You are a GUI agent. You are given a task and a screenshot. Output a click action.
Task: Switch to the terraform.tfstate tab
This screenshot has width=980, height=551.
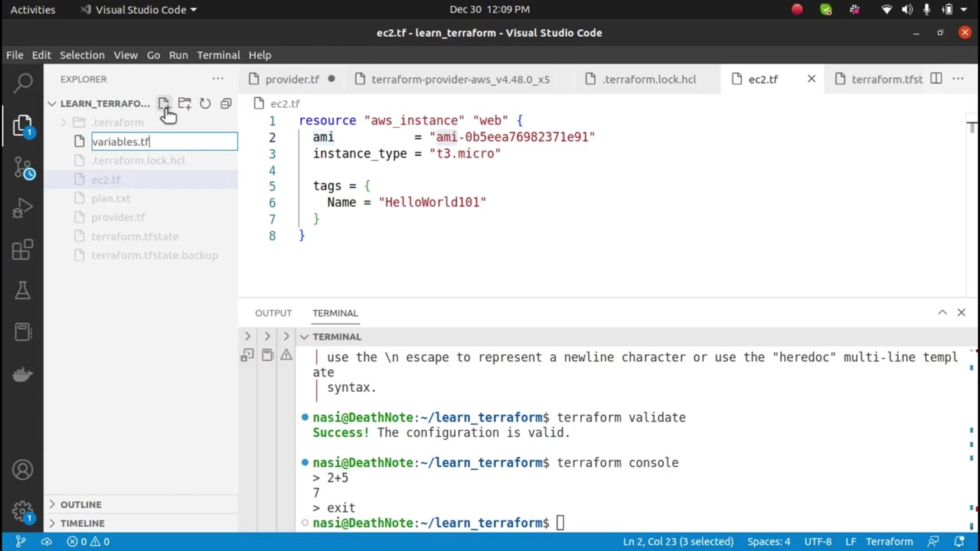coord(877,79)
